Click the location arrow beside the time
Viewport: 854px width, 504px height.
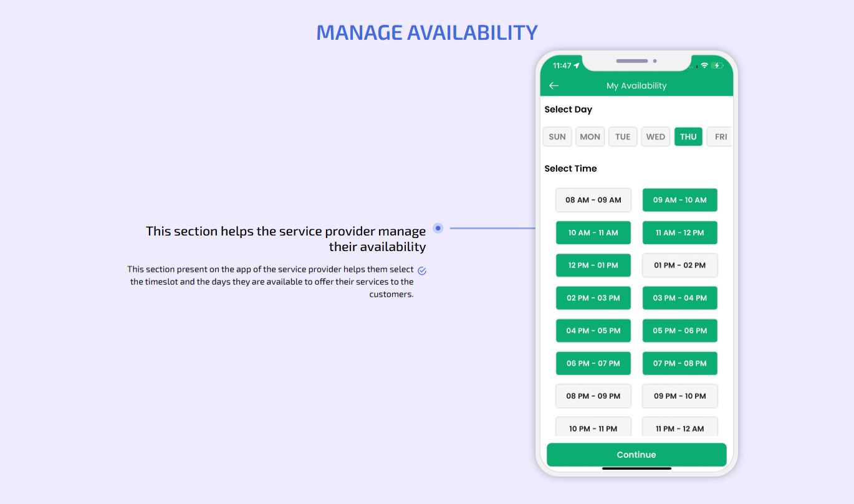coord(577,65)
